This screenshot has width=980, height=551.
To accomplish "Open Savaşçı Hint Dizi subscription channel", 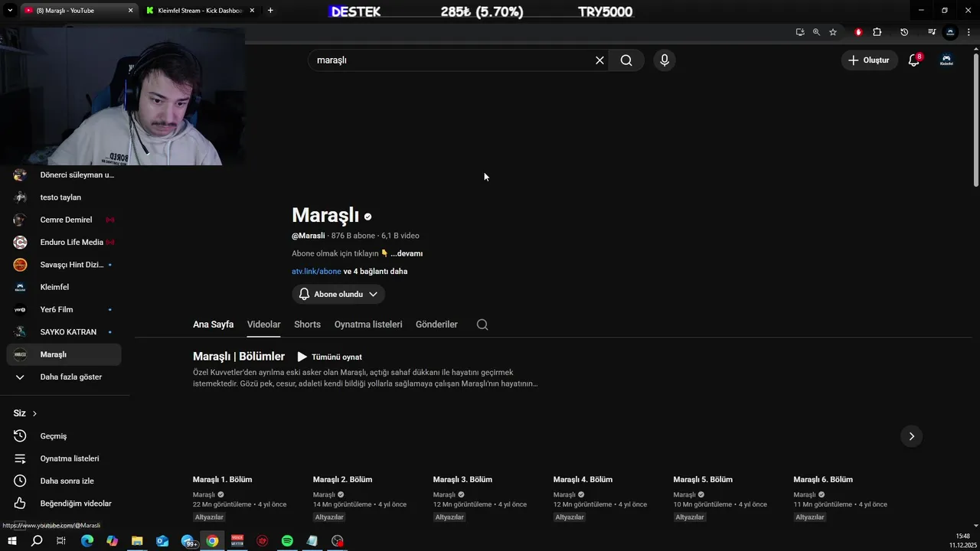I will (x=64, y=265).
